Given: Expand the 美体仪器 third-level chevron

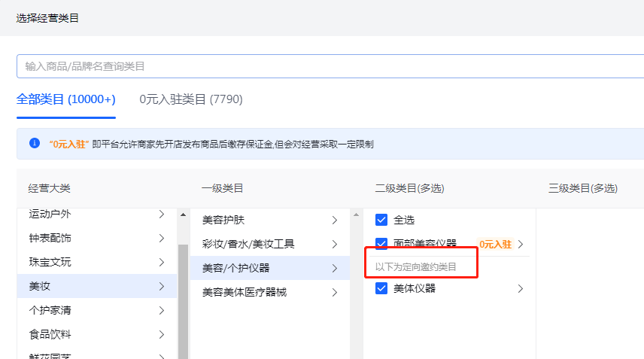Looking at the screenshot, I should (520, 288).
